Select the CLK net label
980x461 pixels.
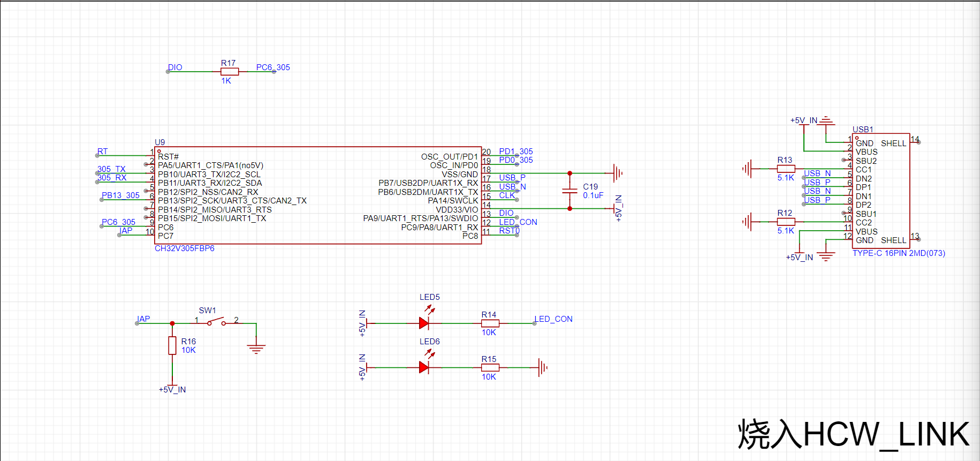pyautogui.click(x=507, y=195)
